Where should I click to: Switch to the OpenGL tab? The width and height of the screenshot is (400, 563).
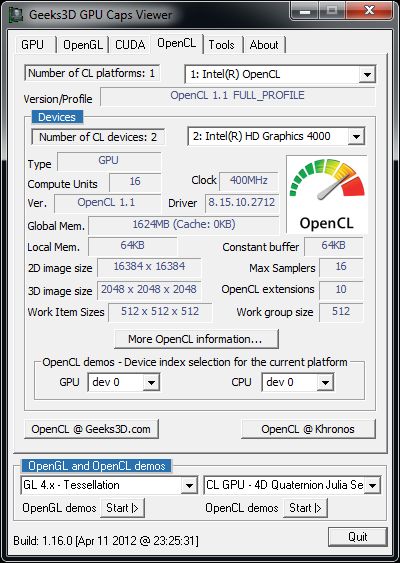(83, 45)
